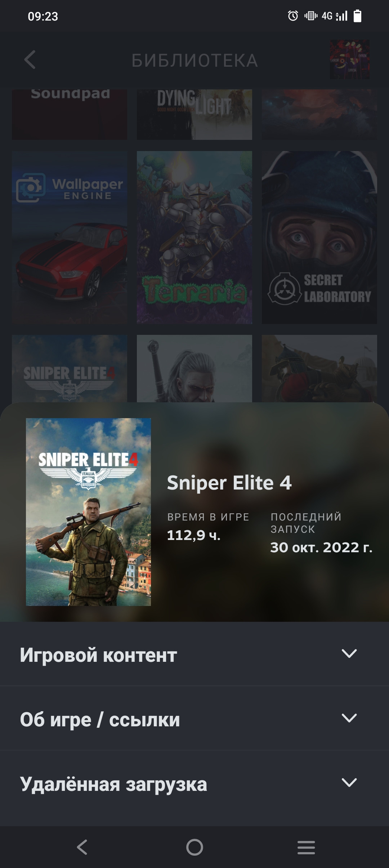Open the profile avatar in the header
The width and height of the screenshot is (389, 868).
pos(350,59)
